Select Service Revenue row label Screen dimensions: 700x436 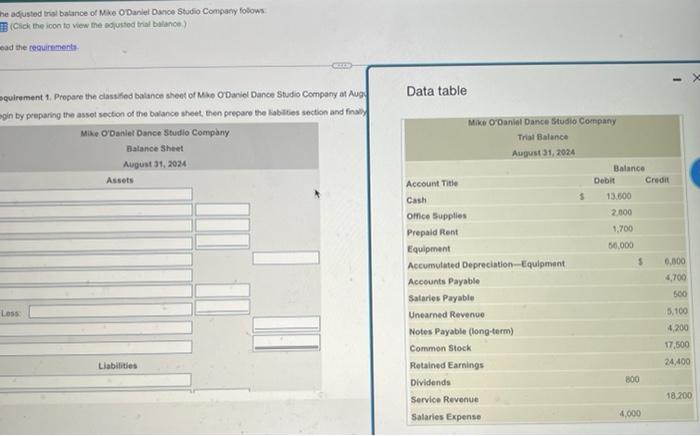tap(444, 399)
